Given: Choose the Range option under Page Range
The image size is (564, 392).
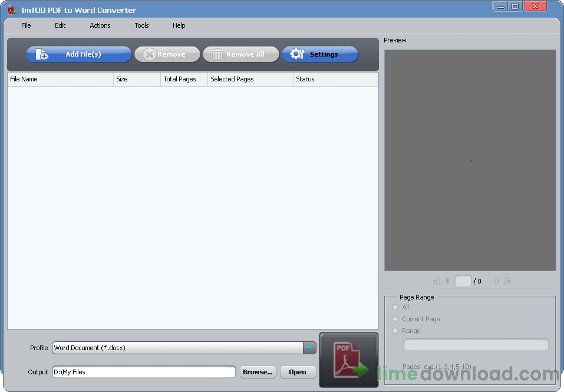Looking at the screenshot, I should tap(395, 331).
